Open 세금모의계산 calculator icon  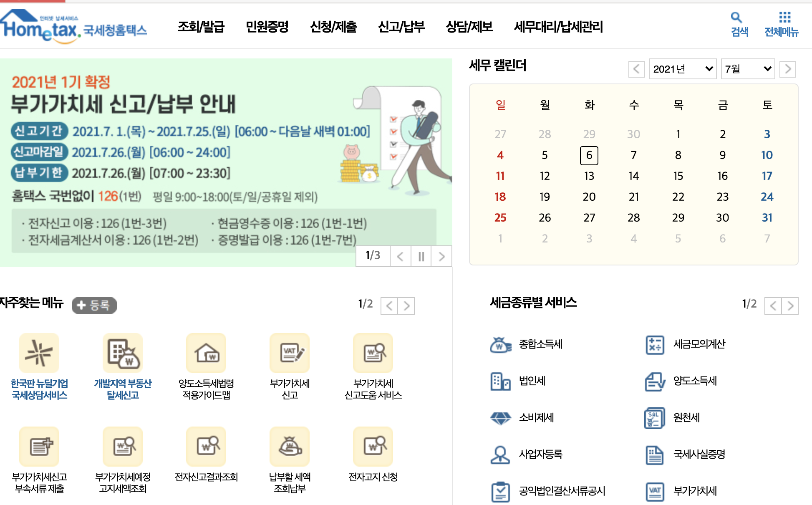(655, 345)
